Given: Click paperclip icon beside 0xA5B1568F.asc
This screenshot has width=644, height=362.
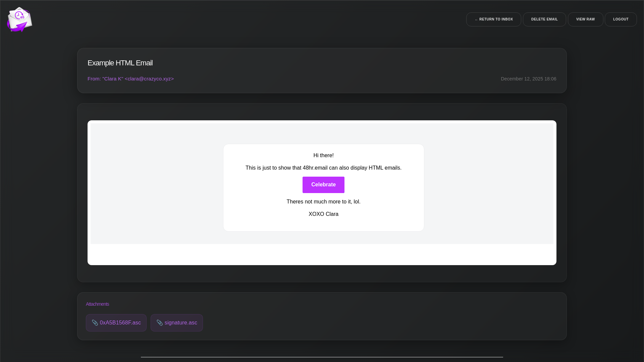Looking at the screenshot, I should point(95,323).
